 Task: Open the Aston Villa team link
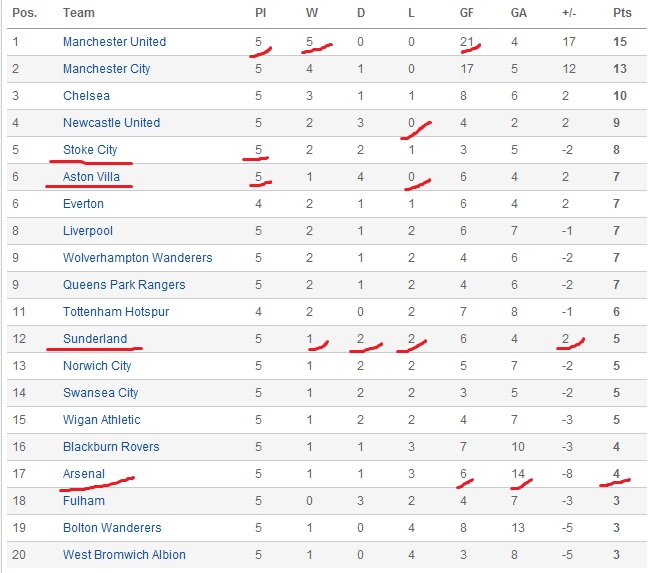point(91,177)
